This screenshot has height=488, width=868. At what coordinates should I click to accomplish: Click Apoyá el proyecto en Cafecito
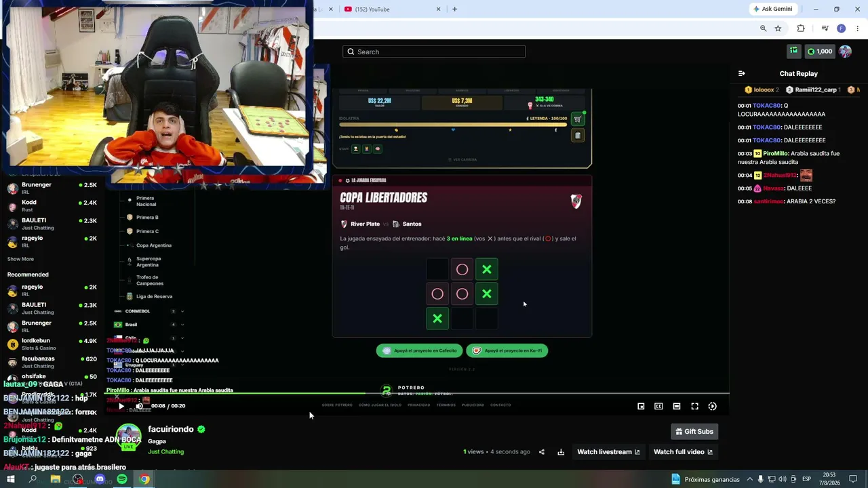click(419, 350)
